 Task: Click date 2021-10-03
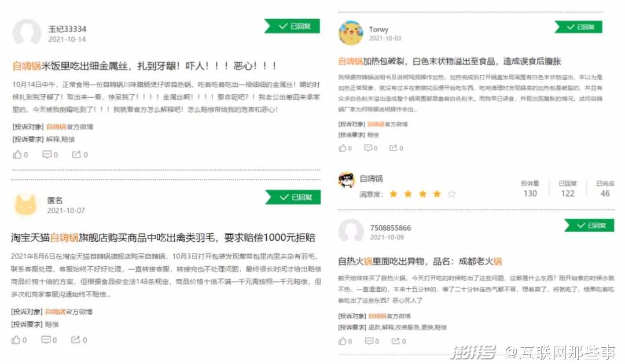point(385,38)
